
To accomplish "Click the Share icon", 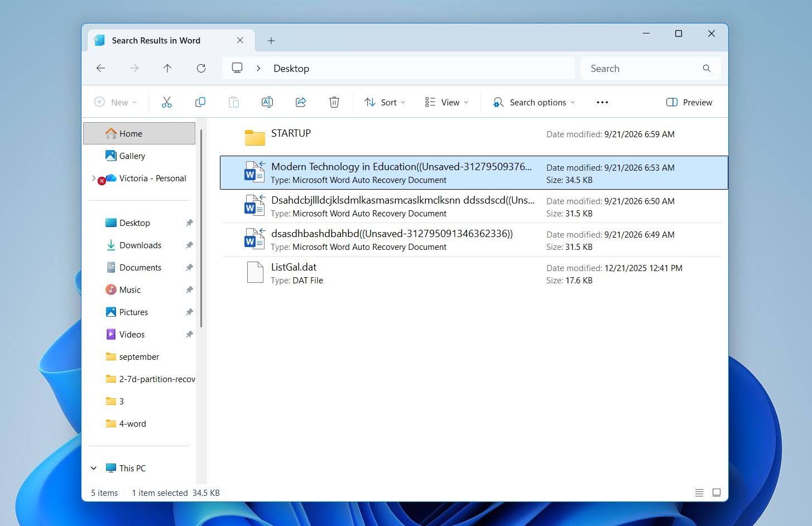I will tap(301, 102).
